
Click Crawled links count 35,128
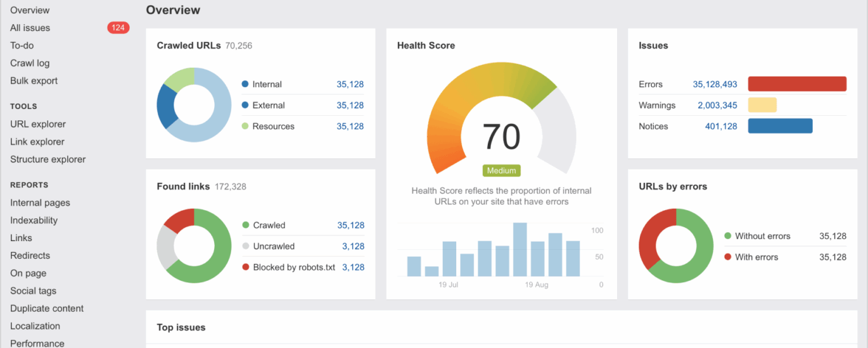pyautogui.click(x=351, y=225)
